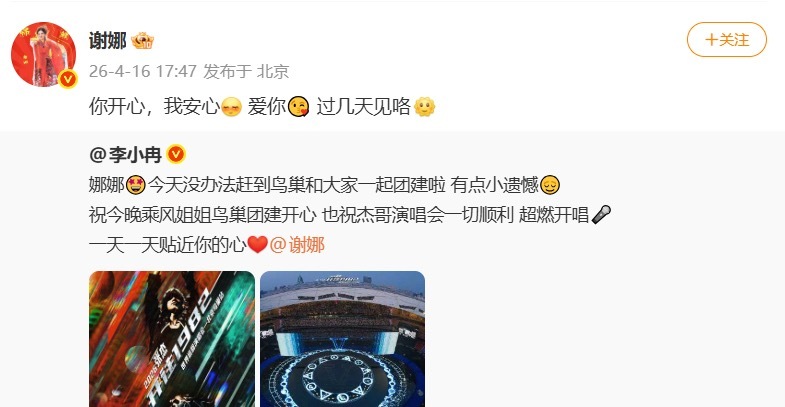Open 谢娜's profile avatar
Image resolution: width=785 pixels, height=407 pixels.
click(44, 55)
